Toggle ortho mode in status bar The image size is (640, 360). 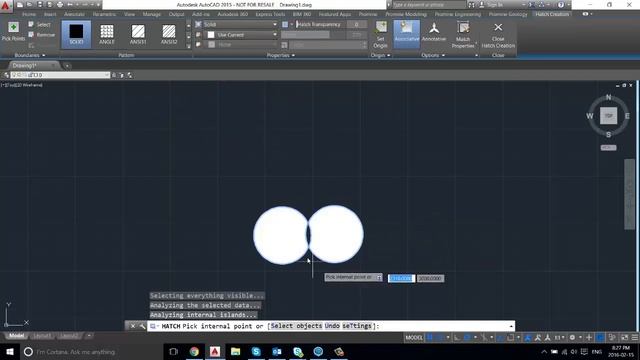pos(457,338)
